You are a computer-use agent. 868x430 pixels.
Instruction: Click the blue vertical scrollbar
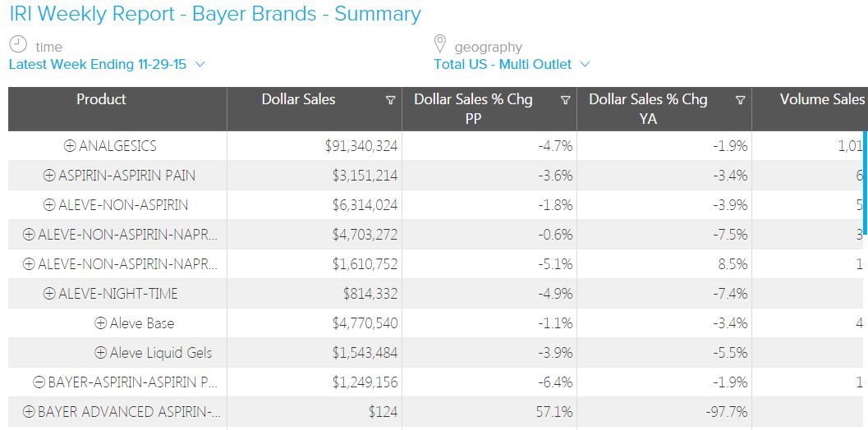pyautogui.click(x=865, y=181)
